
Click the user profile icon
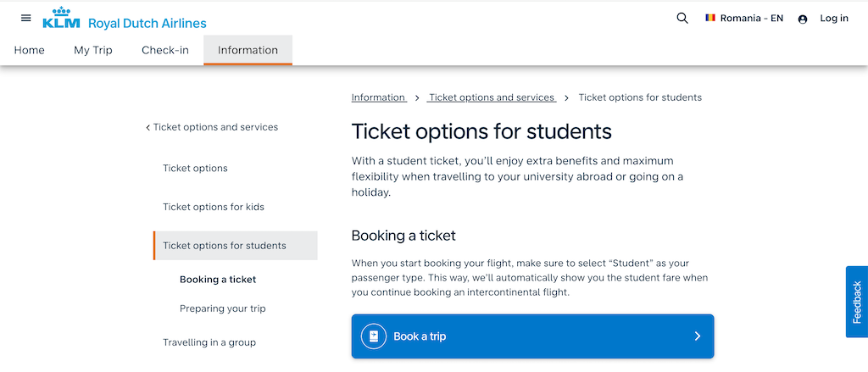(803, 19)
